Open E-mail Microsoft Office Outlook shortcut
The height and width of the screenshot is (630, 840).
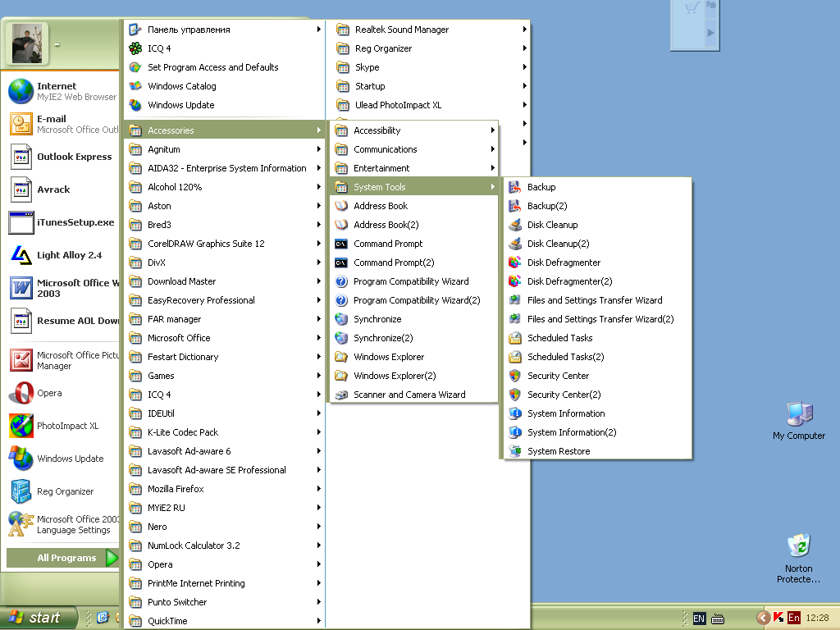62,124
